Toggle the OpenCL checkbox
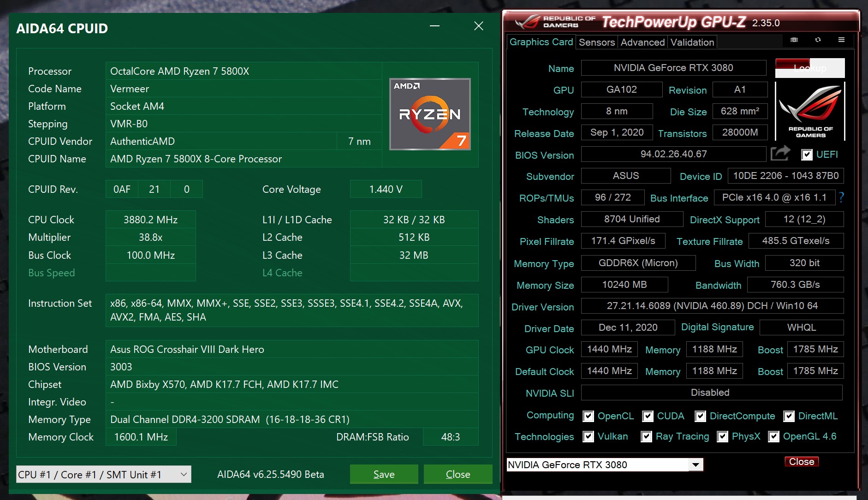 coord(588,416)
